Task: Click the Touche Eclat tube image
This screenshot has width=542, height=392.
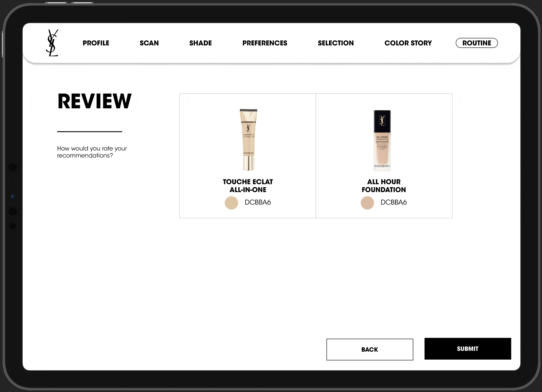Action: (x=248, y=140)
